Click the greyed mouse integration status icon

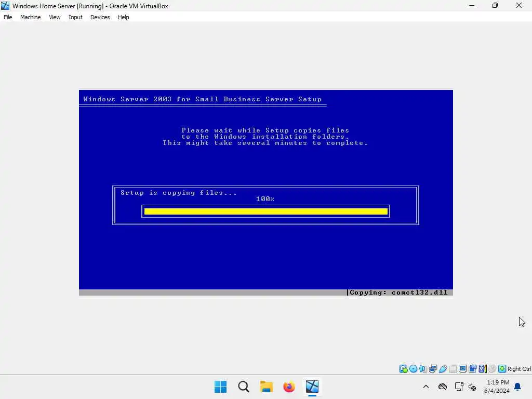[x=493, y=369]
